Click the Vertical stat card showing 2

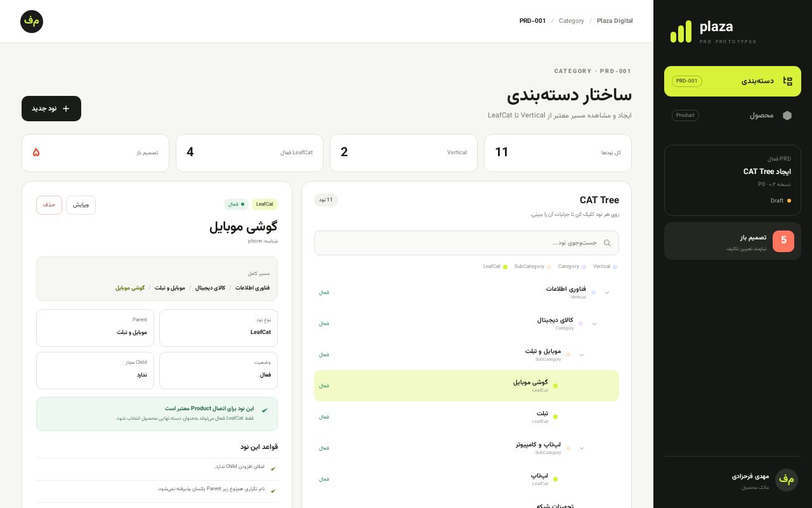(403, 153)
